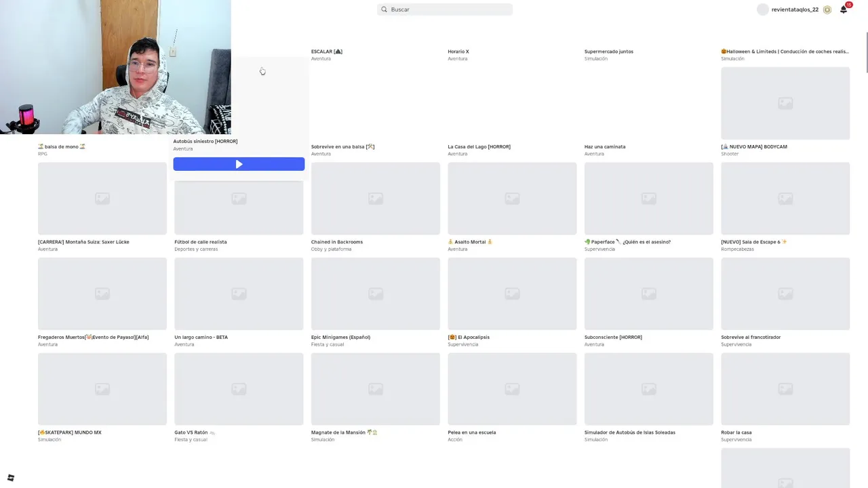This screenshot has height=488, width=868.
Task: Open the notifications bell
Action: (844, 9)
